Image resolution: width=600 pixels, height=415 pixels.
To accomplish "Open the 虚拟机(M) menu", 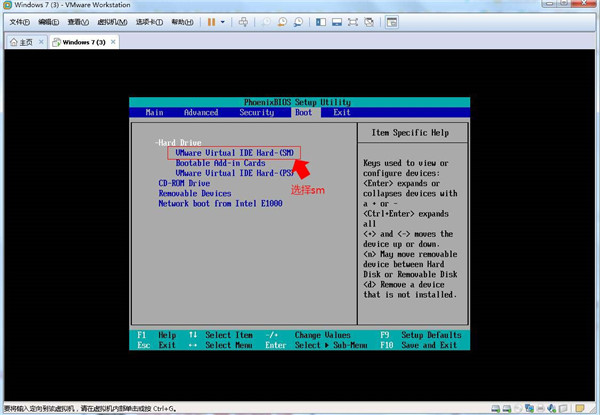I will pyautogui.click(x=112, y=22).
